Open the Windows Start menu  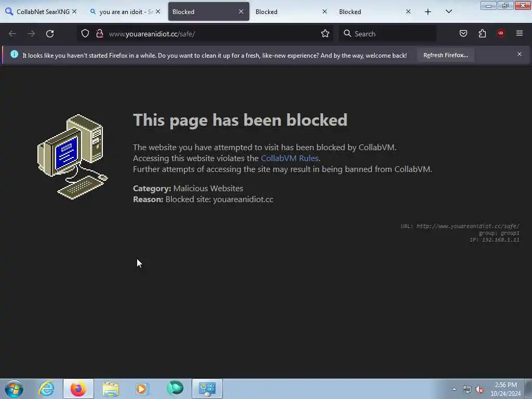click(14, 389)
